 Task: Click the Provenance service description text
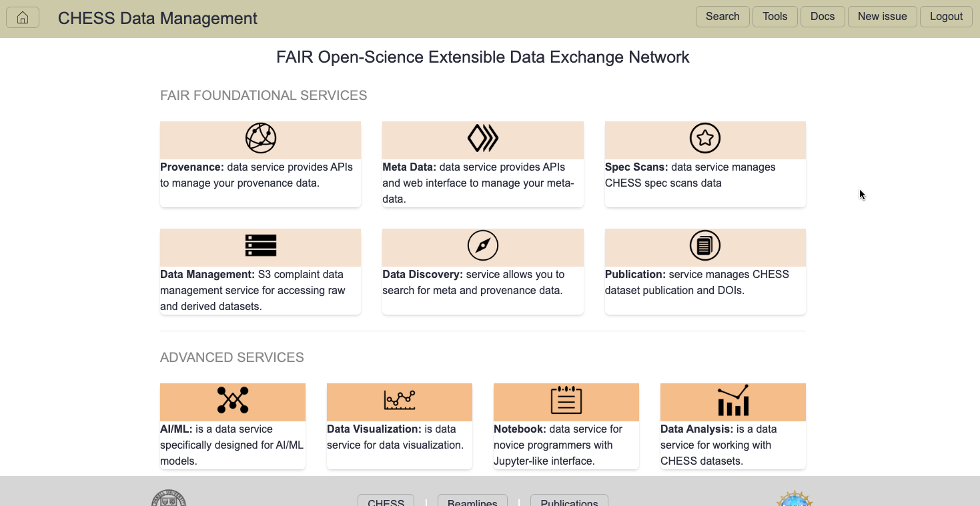[257, 175]
